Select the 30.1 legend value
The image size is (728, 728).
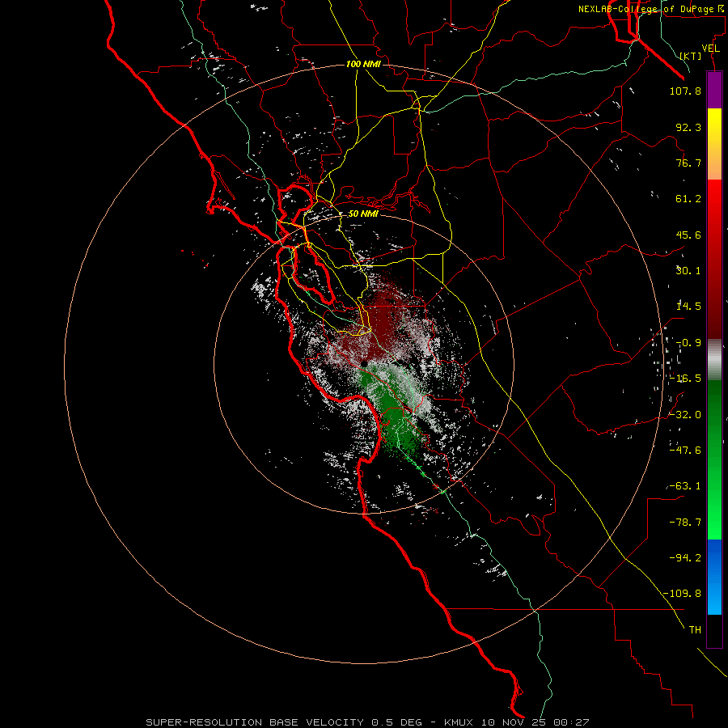click(688, 271)
